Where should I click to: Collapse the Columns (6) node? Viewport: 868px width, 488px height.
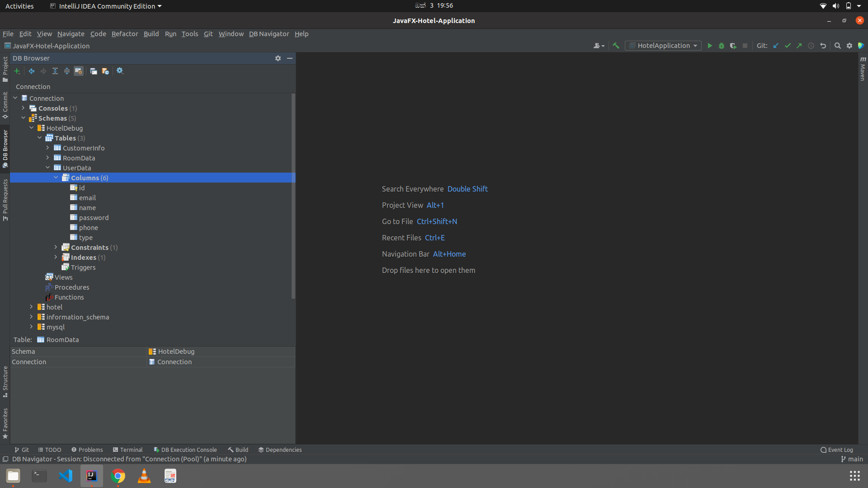point(56,178)
